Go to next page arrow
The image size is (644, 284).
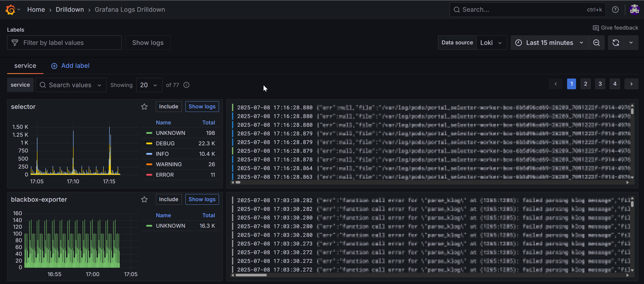(x=631, y=84)
